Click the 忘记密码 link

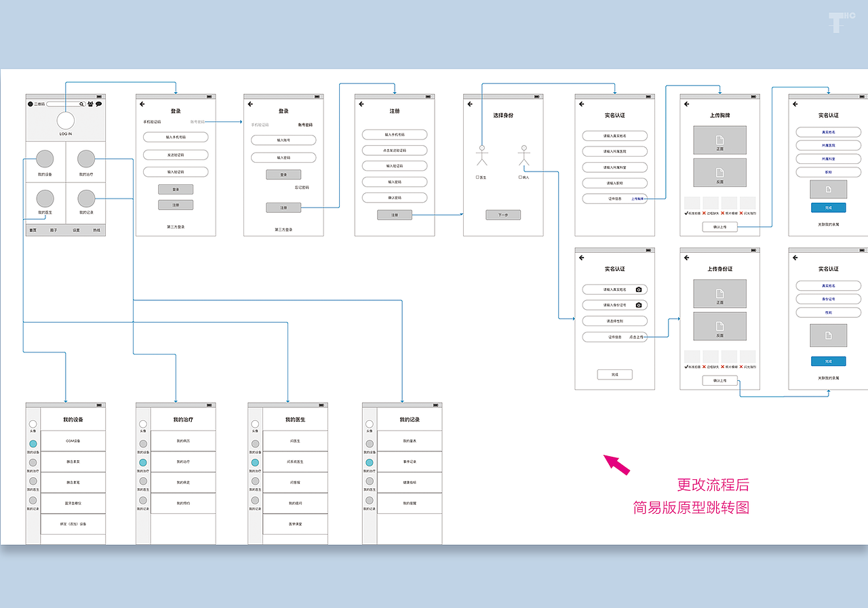point(302,187)
